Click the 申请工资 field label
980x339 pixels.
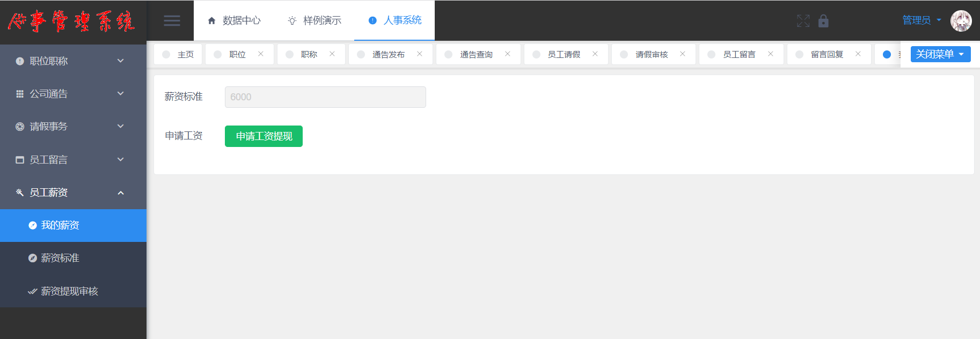tap(184, 136)
